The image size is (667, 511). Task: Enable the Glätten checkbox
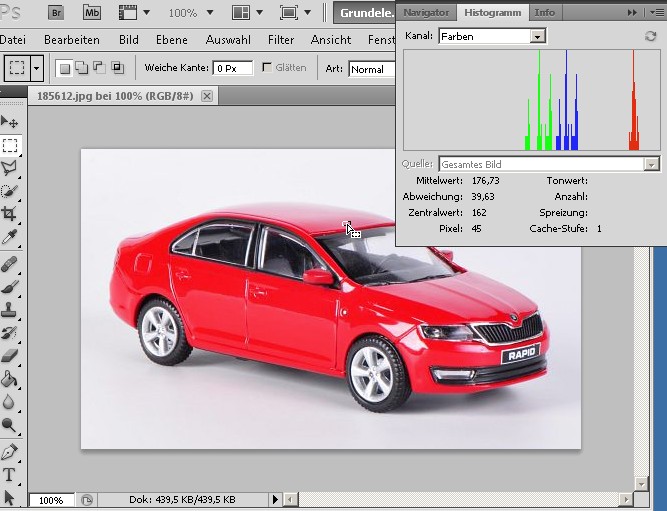pos(267,67)
